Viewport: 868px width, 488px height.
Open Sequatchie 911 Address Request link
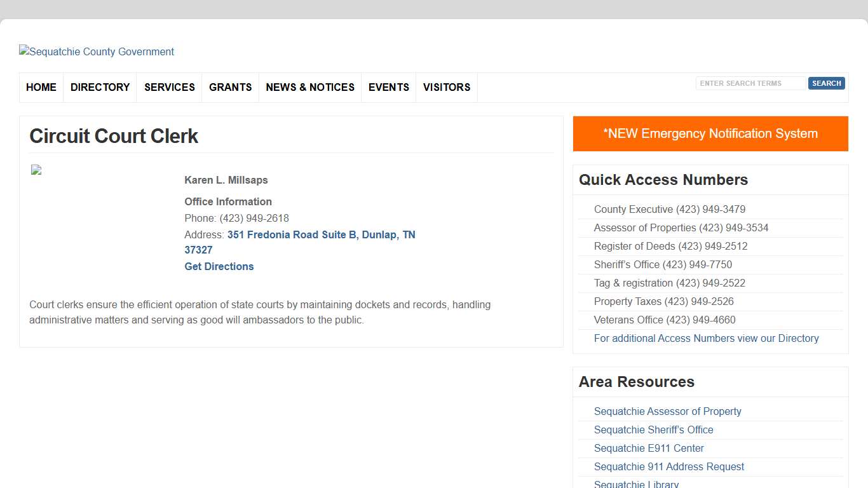pos(668,467)
